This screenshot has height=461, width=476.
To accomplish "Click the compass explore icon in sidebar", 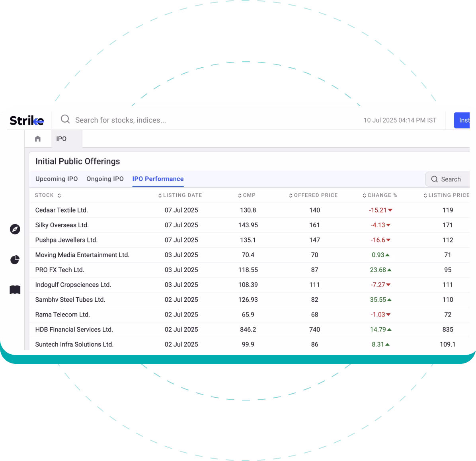I will click(15, 229).
